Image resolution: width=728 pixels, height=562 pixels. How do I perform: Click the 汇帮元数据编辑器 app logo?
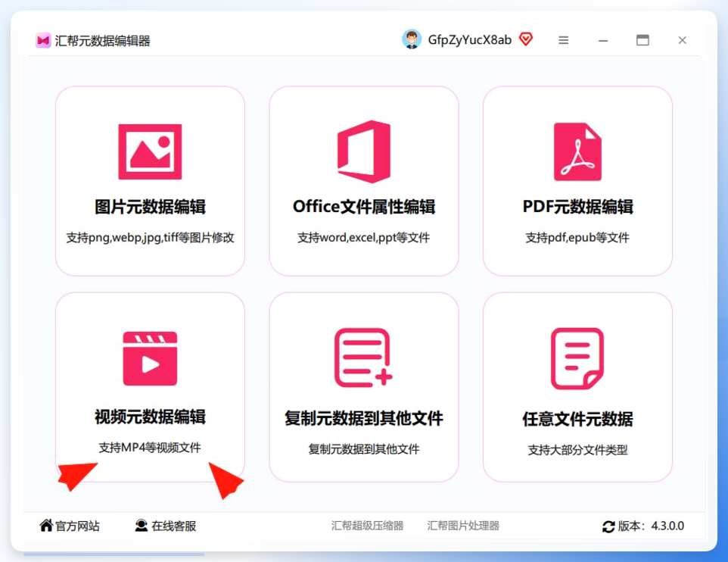point(43,40)
